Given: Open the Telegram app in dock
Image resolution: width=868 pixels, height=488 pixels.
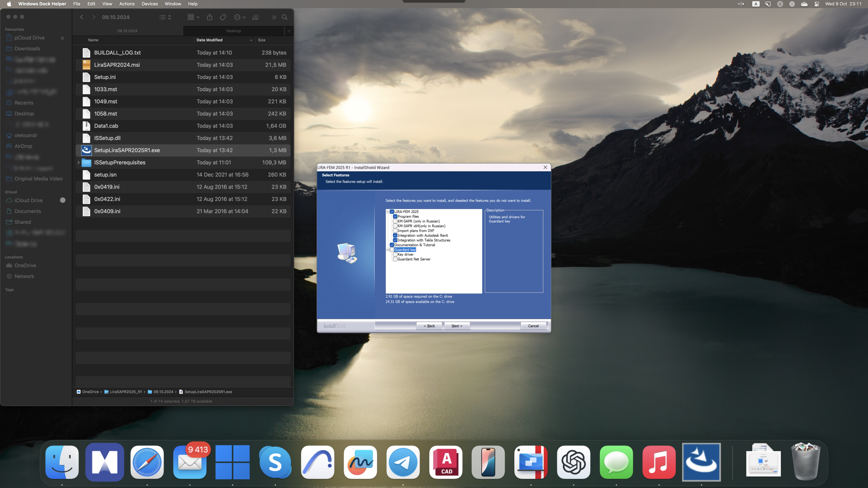Looking at the screenshot, I should click(403, 462).
